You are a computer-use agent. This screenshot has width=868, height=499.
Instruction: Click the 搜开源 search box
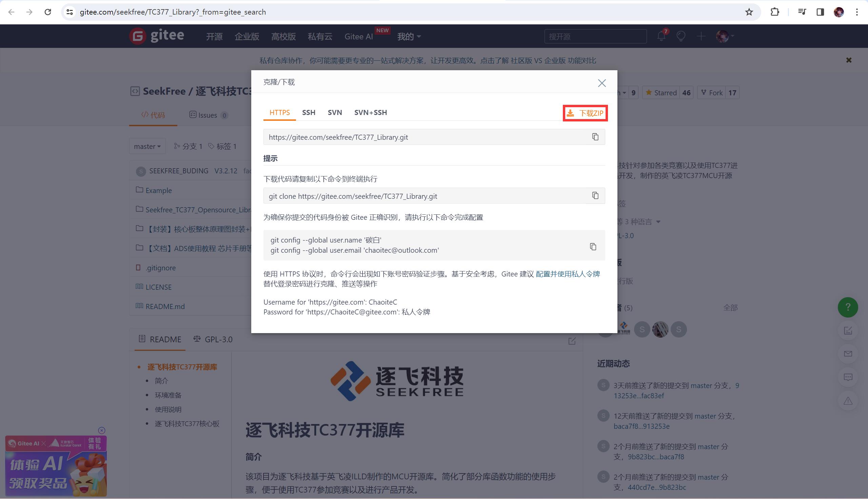(x=595, y=36)
